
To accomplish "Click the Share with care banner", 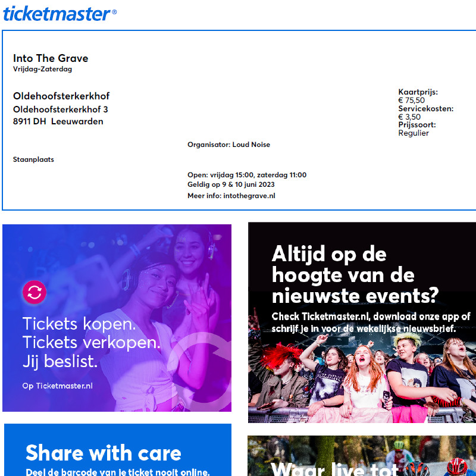I will click(118, 450).
